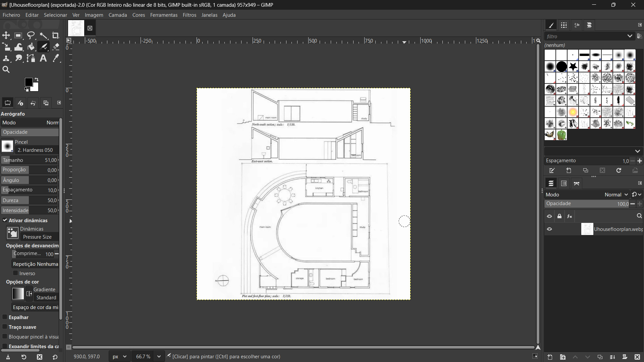Select the Crop tool
This screenshot has height=362, width=644.
pyautogui.click(x=56, y=36)
